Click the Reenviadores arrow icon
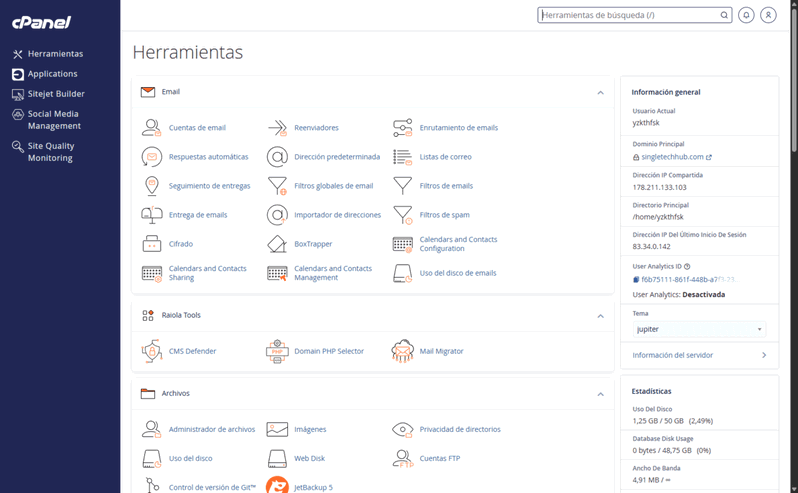The image size is (798, 493). coord(277,128)
